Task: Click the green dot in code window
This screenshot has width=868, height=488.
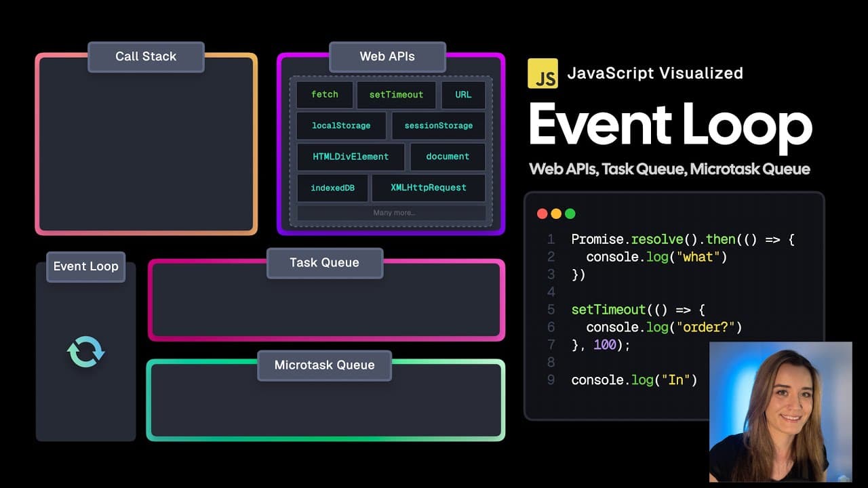Action: (x=570, y=213)
